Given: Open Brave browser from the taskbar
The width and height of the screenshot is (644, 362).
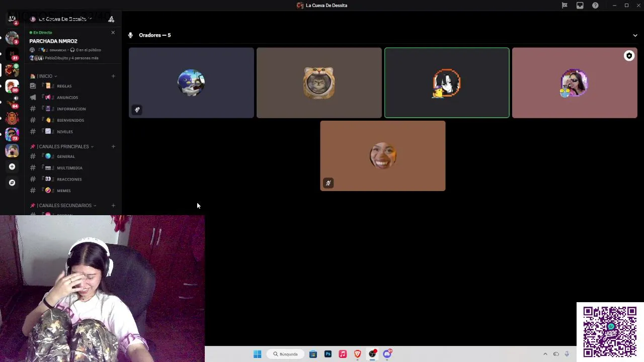Looking at the screenshot, I should coord(358,354).
